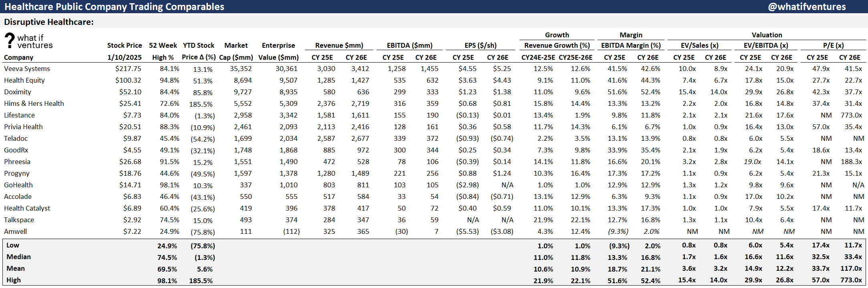Screen dimensions: 868x288
Task: Select GoodRx CY 26E EBITDA 344
Action: click(x=432, y=150)
